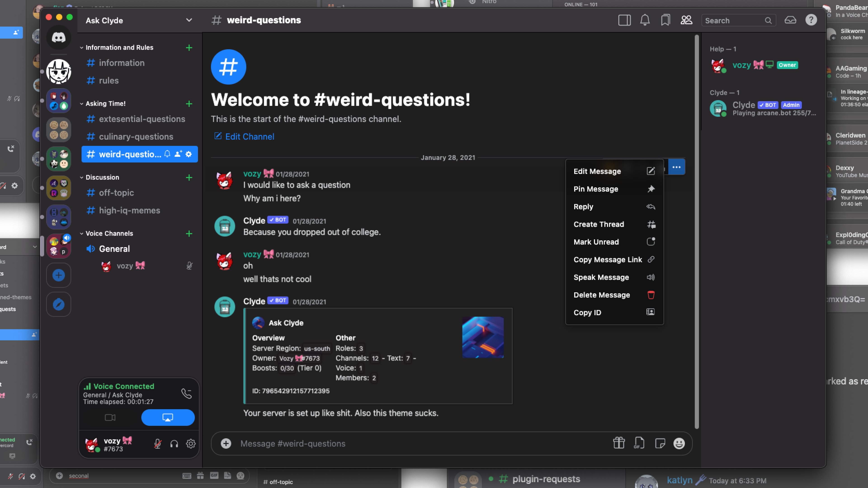Toggle the member list icon
Image resolution: width=868 pixels, height=488 pixels.
686,20
